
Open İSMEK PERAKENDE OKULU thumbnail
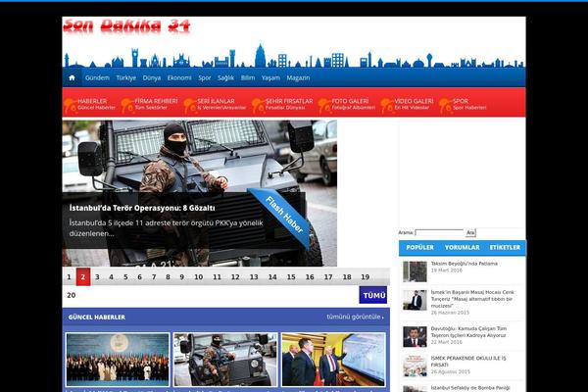(x=415, y=366)
